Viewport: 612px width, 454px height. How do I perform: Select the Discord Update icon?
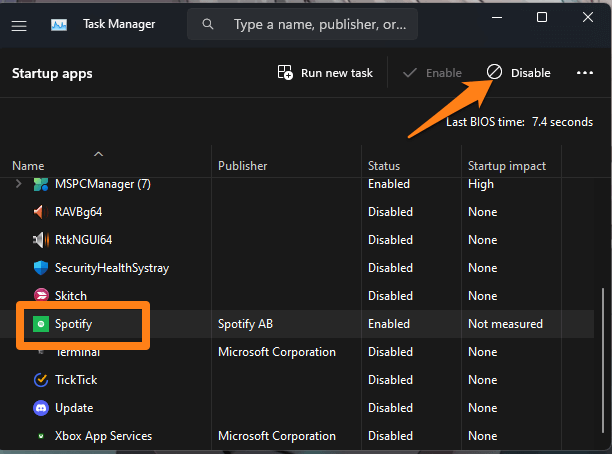[41, 408]
